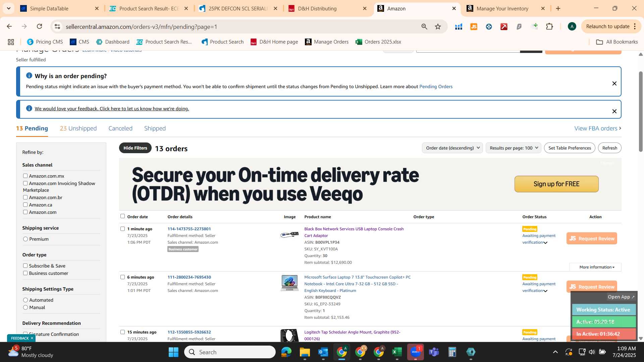Open Calculator from taskbar
This screenshot has height=362, width=644.
pos(452,352)
